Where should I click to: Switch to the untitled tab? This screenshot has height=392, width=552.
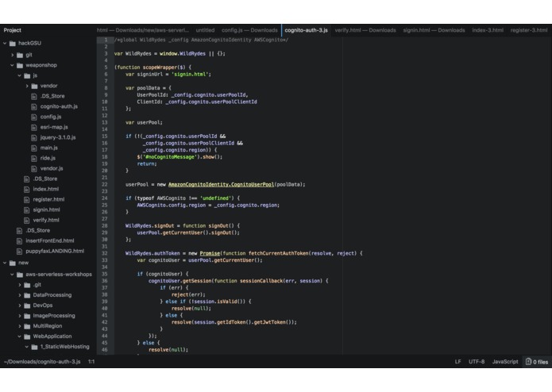click(205, 30)
